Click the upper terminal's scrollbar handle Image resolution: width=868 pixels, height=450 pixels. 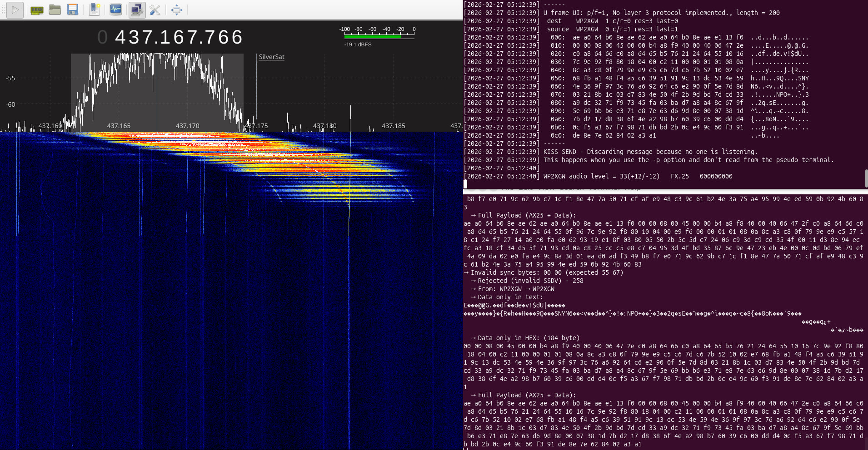(866, 178)
